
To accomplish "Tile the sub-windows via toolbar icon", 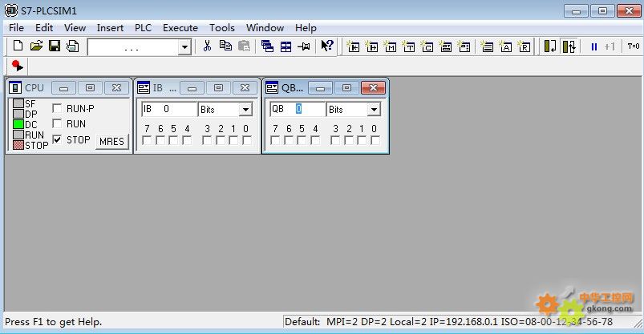I will [x=286, y=46].
